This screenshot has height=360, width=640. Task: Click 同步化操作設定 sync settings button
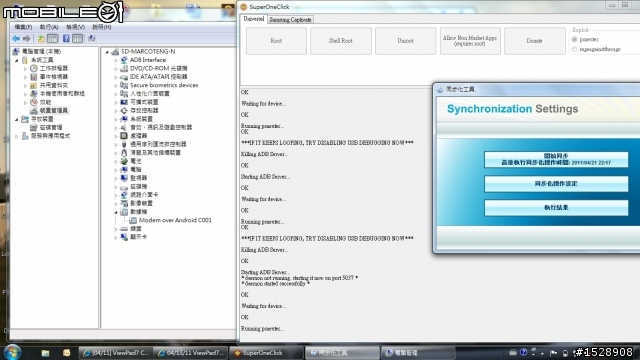pos(556,184)
